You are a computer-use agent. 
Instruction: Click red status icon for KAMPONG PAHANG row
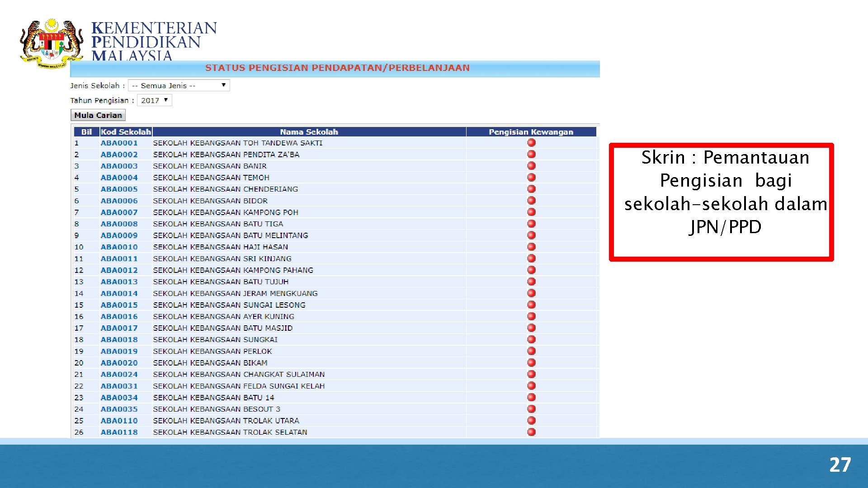(x=531, y=270)
